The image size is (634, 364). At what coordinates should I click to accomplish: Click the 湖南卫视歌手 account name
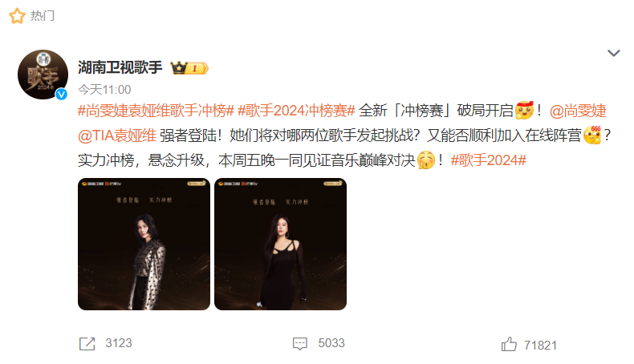(x=120, y=67)
